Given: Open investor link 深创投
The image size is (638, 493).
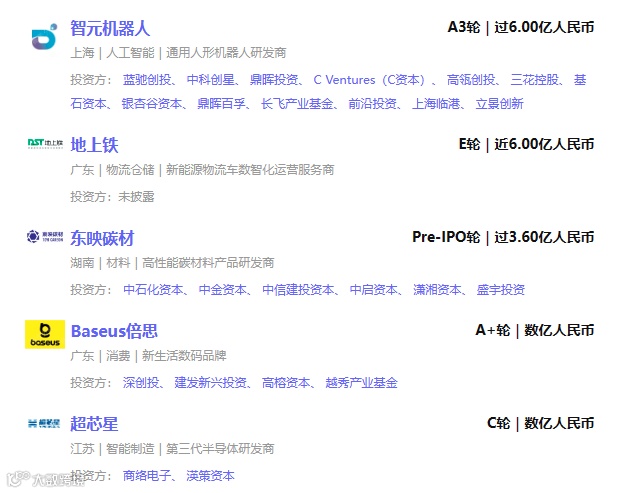Looking at the screenshot, I should 141,383.
